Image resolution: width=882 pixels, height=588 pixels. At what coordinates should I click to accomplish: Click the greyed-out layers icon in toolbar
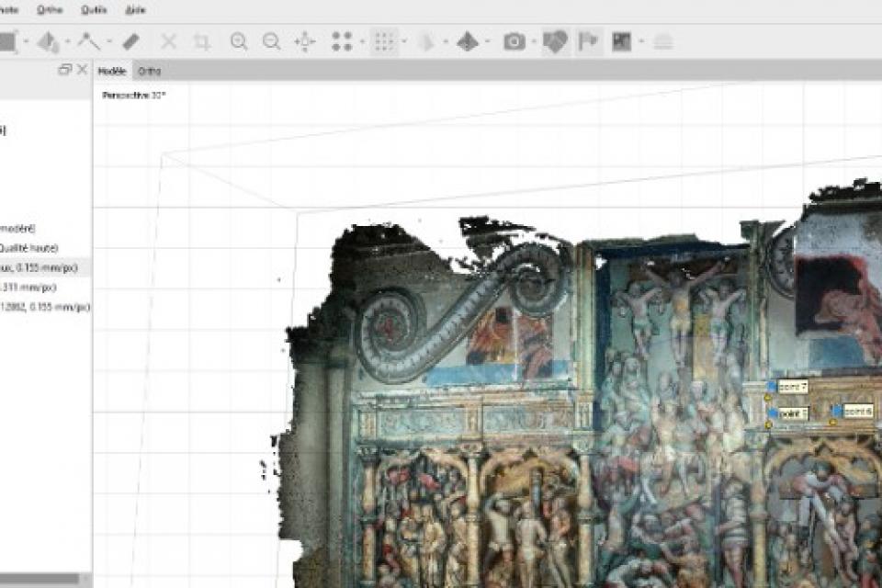point(663,42)
